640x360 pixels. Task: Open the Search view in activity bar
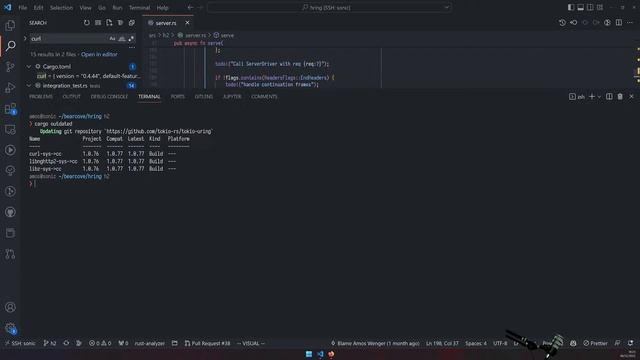[x=10, y=46]
